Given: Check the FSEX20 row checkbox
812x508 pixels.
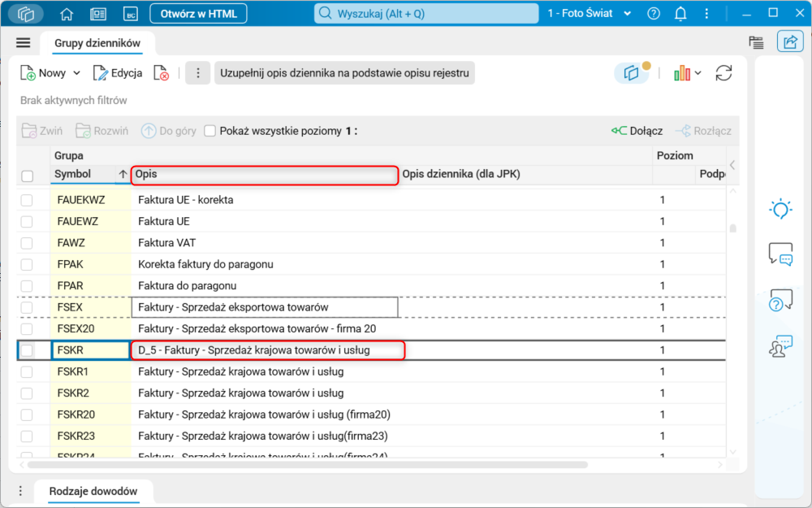Looking at the screenshot, I should click(x=27, y=328).
